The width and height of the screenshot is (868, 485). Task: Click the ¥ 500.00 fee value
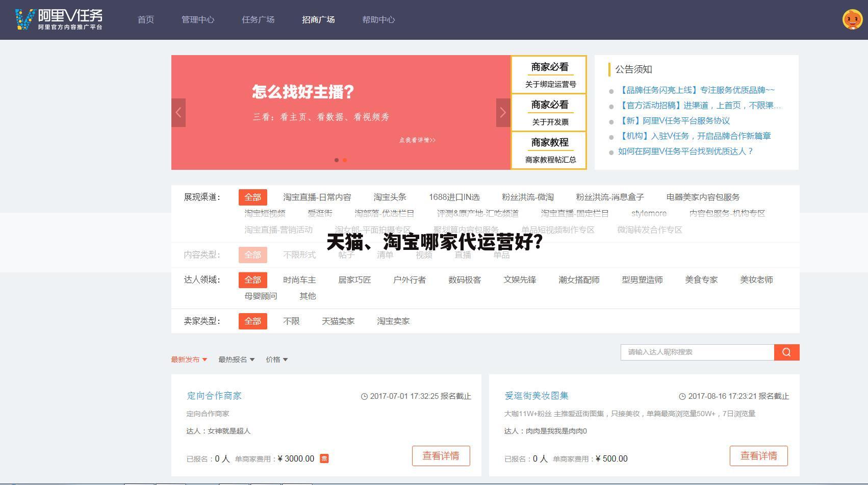pyautogui.click(x=611, y=459)
